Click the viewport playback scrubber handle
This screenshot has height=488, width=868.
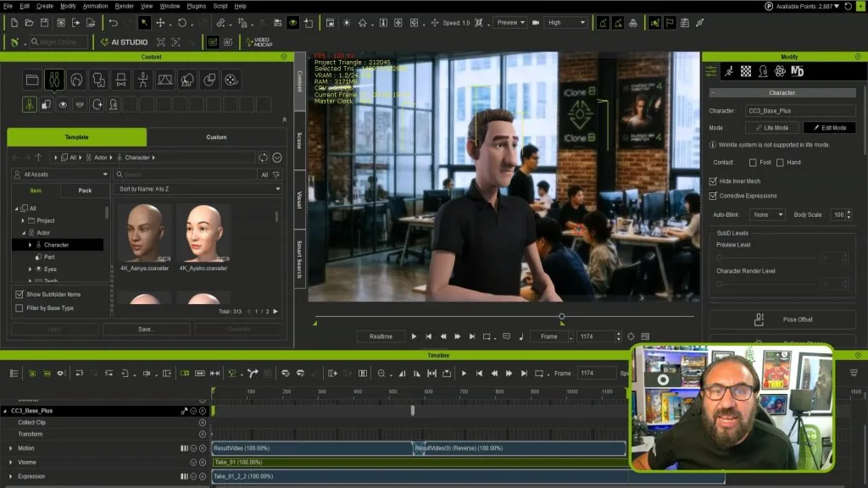click(x=562, y=317)
